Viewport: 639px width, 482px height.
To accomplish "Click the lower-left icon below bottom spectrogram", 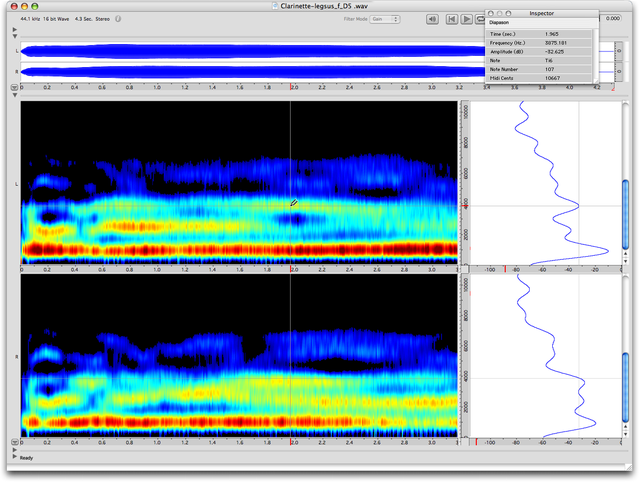I will coord(13,441).
